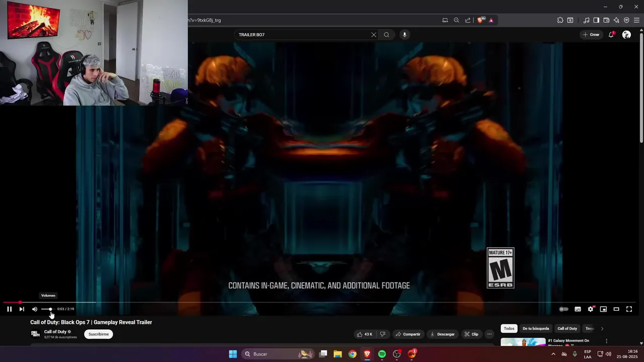Show more chips with right arrow
The height and width of the screenshot is (362, 644).
[602, 329]
